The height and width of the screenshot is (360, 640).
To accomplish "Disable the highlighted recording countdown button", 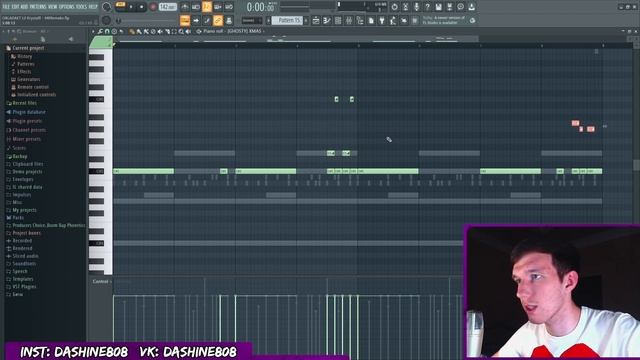I will click(x=207, y=7).
